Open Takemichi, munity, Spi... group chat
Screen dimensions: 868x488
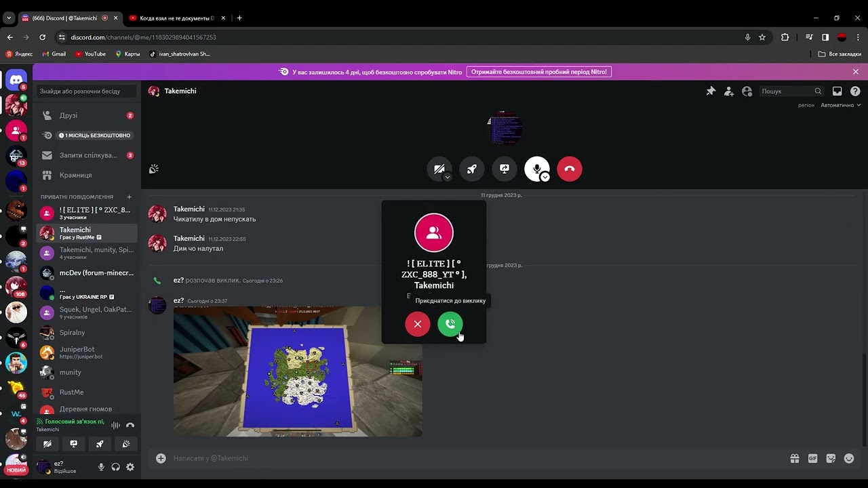87,253
